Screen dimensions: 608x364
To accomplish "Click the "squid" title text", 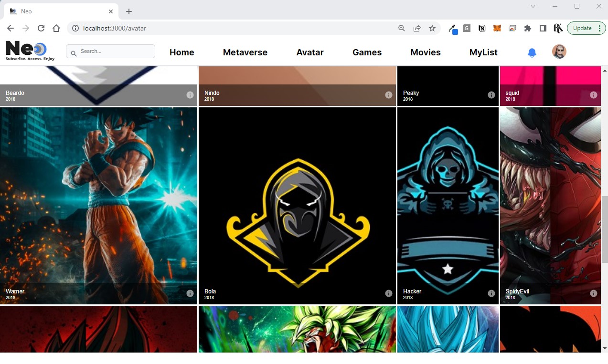I will pos(512,93).
